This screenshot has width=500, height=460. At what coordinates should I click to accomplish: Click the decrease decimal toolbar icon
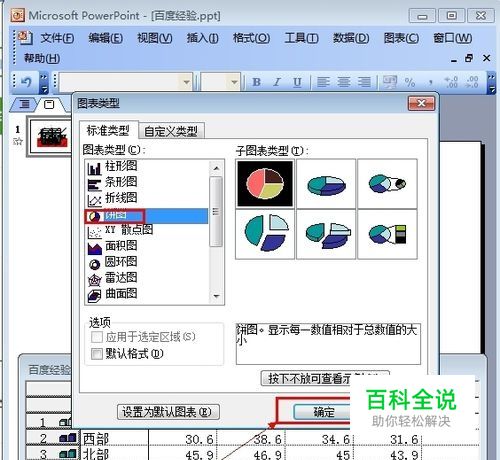472,82
